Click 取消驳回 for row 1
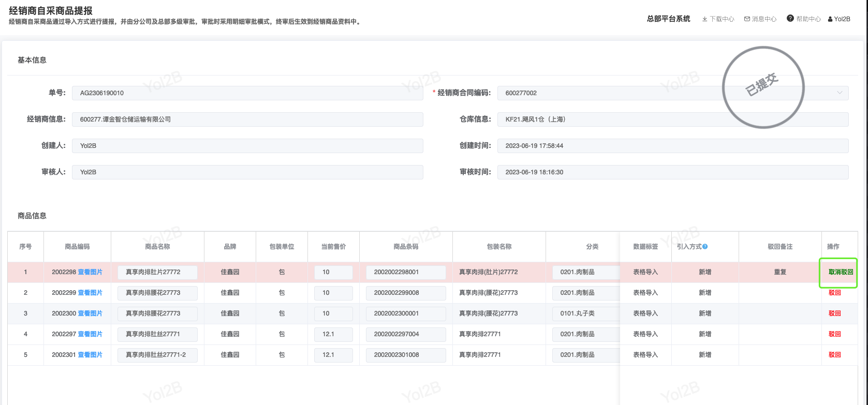Screen dimensions: 868x405 coord(841,272)
